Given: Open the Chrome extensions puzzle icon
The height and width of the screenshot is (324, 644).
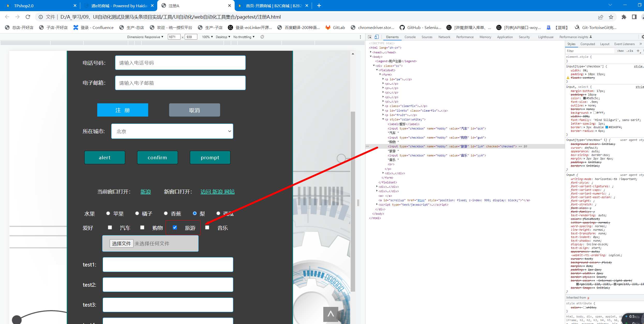Looking at the screenshot, I should (x=624, y=17).
